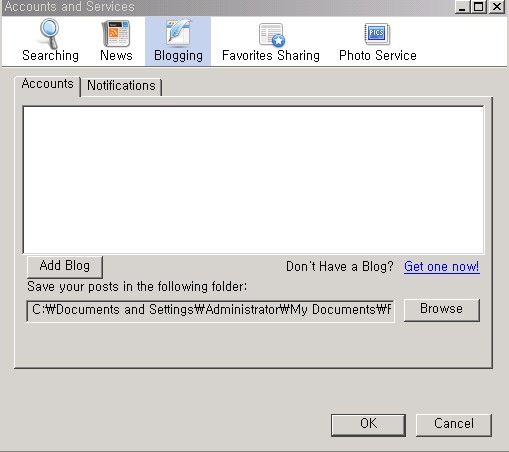Click the posts folder path field
Screen dimensions: 509x452
tap(210, 311)
